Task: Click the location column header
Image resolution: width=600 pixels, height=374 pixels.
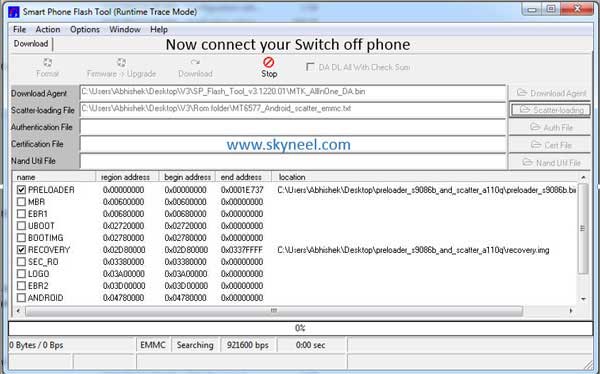Action: [425, 177]
